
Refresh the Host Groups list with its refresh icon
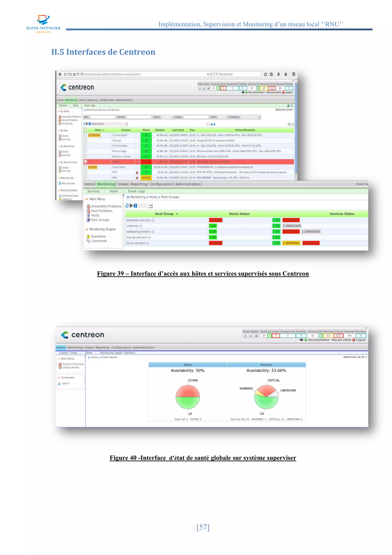coord(127,206)
